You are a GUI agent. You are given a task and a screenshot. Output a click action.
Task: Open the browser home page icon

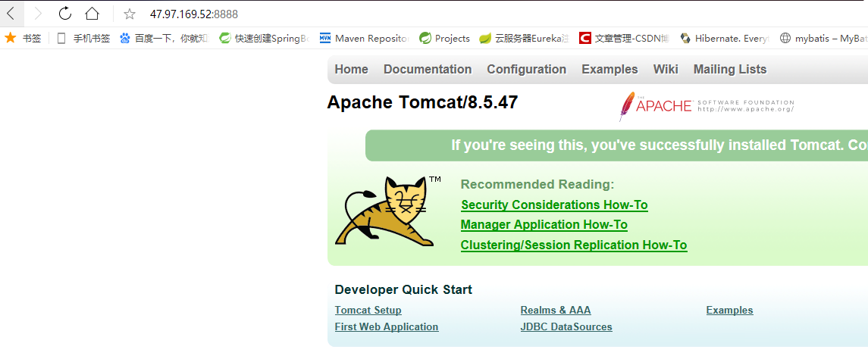[92, 14]
